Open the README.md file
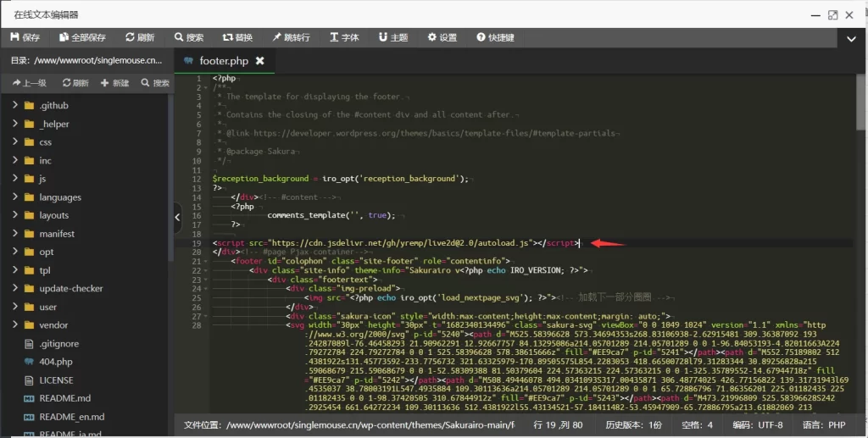The width and height of the screenshot is (868, 438). pyautogui.click(x=64, y=398)
